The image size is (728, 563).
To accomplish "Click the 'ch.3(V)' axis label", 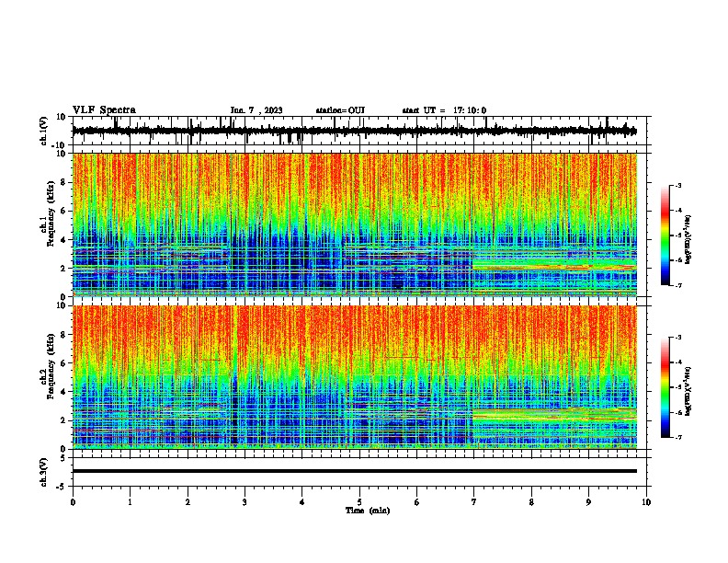I will click(x=44, y=472).
